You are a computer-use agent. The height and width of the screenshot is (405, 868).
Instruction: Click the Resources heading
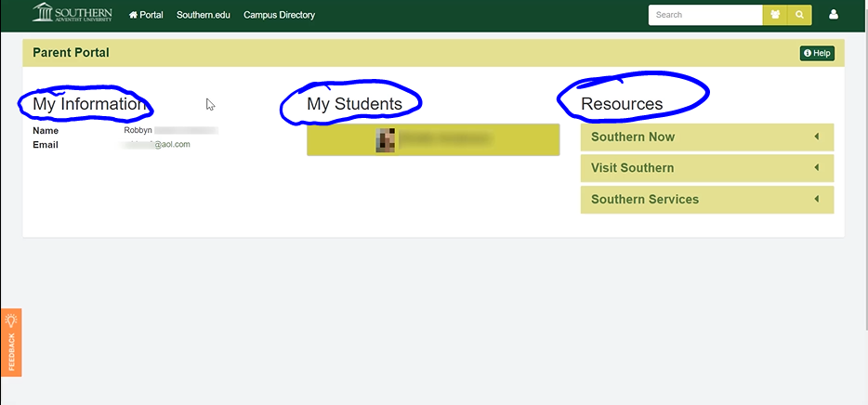622,104
